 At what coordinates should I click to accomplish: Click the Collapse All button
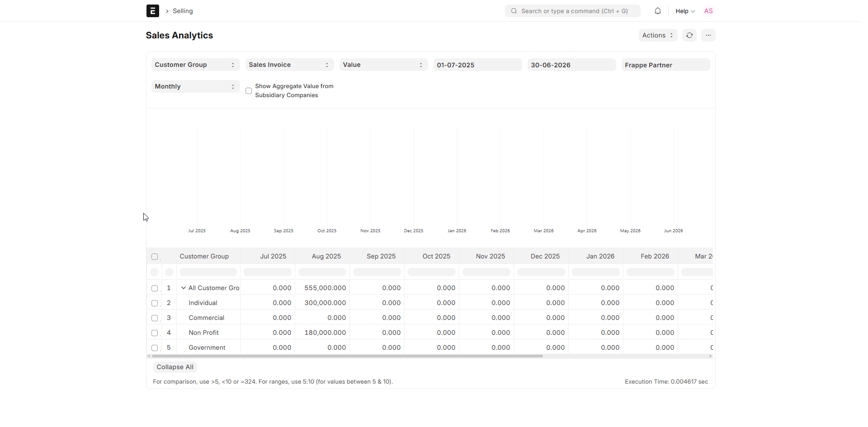pos(175,367)
